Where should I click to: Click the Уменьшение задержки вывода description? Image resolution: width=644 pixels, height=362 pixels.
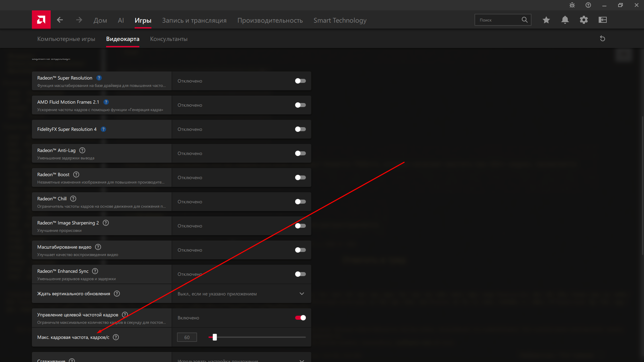[66, 158]
